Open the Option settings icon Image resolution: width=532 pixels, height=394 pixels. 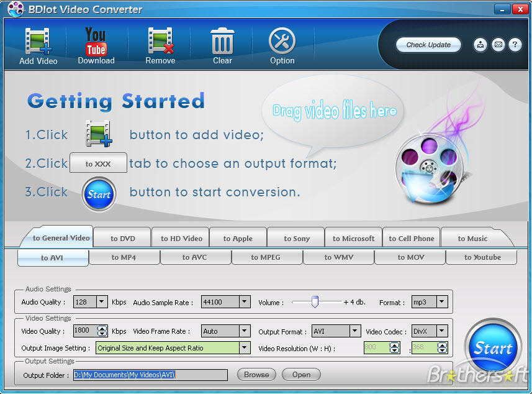(x=282, y=46)
